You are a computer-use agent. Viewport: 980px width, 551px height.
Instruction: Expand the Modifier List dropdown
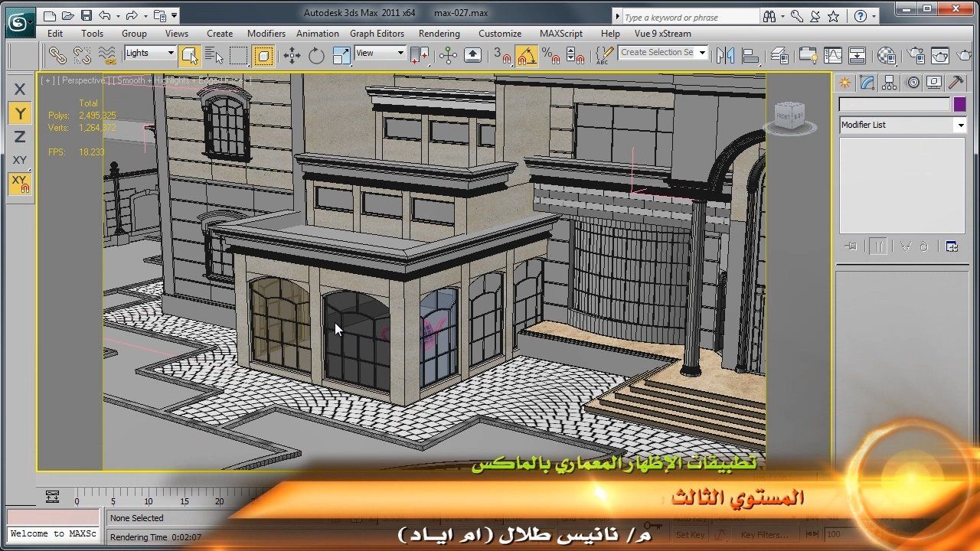click(x=960, y=125)
